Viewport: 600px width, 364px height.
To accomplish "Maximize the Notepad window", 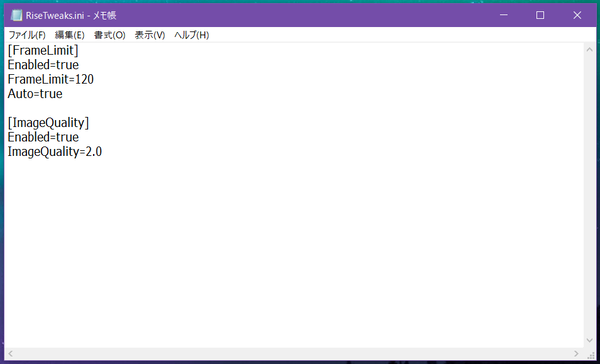I will point(540,15).
